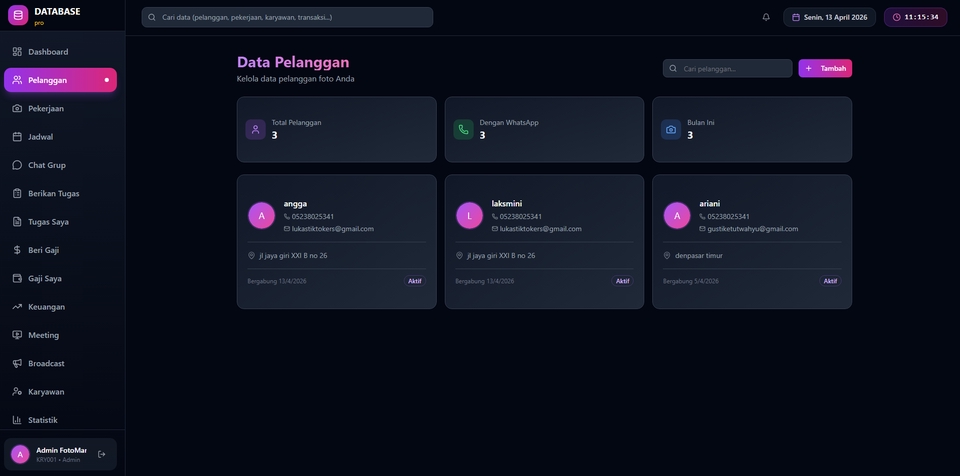Open Keuangan from the sidebar
Viewport: 960px width, 476px height.
pos(60,307)
